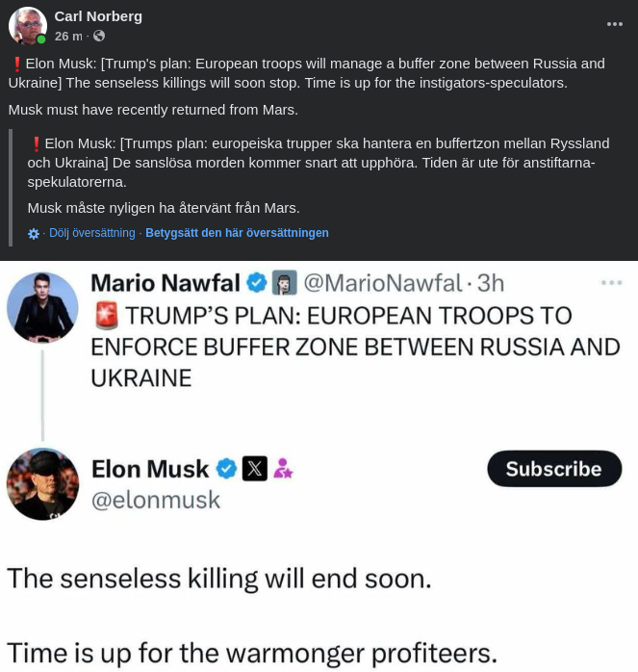
Task: Open Carl Norberg's profile picture
Action: [x=27, y=26]
